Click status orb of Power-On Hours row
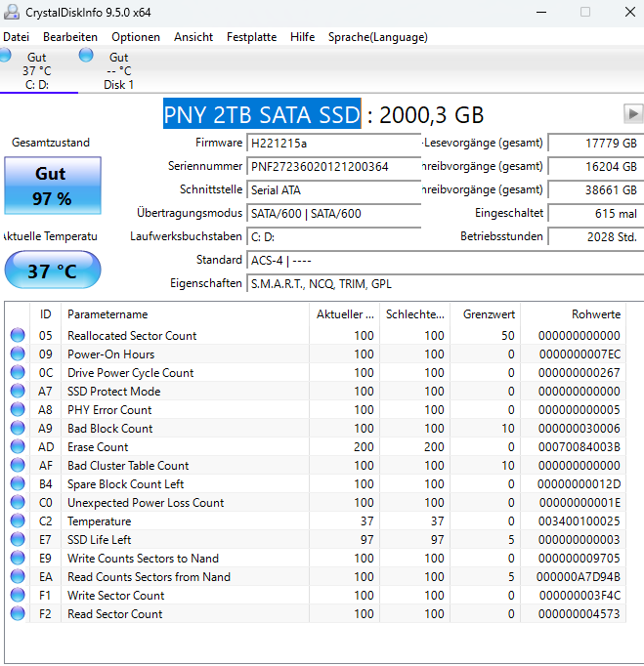The image size is (644, 666). [x=18, y=354]
